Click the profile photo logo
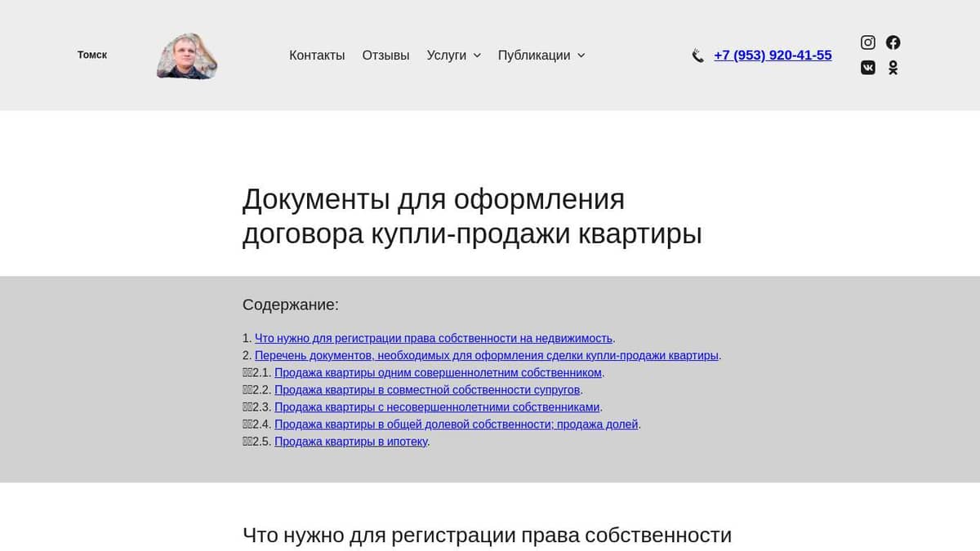The height and width of the screenshot is (551, 980). click(x=187, y=56)
